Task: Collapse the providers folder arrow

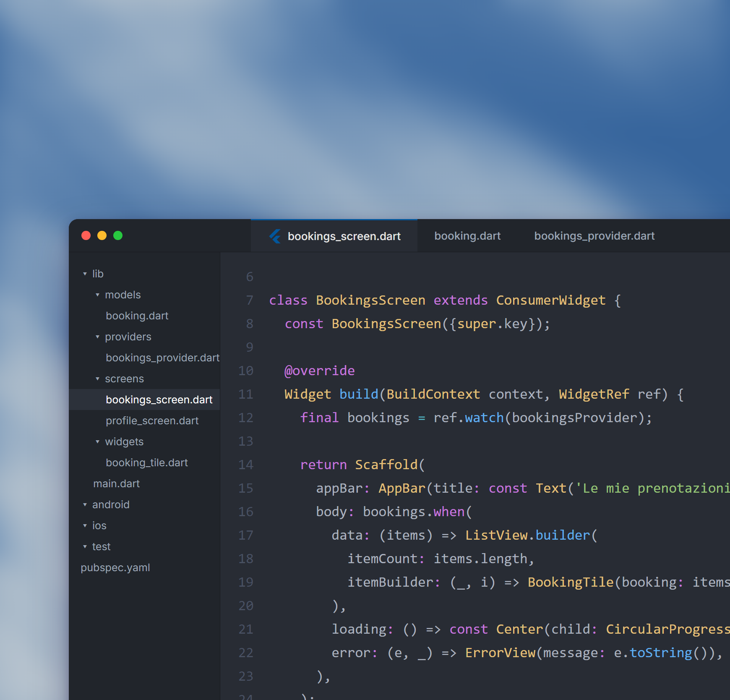Action: pyautogui.click(x=97, y=337)
